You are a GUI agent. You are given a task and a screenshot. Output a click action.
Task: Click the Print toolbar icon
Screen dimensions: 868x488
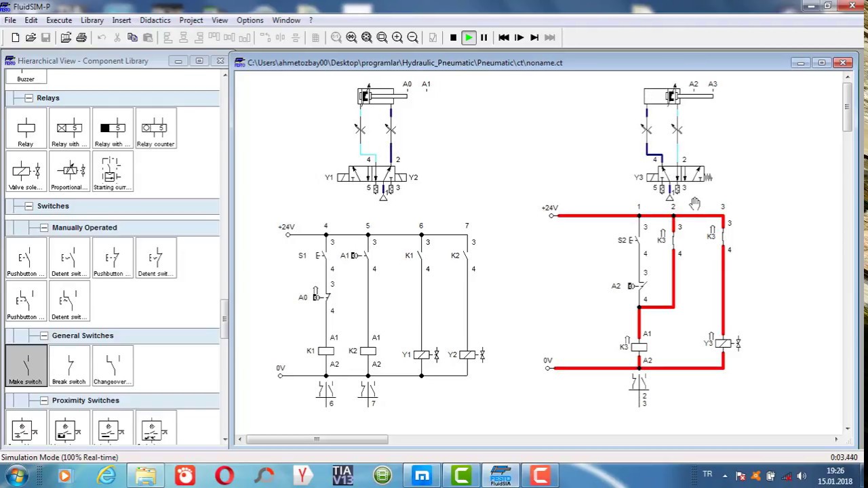[x=81, y=38]
